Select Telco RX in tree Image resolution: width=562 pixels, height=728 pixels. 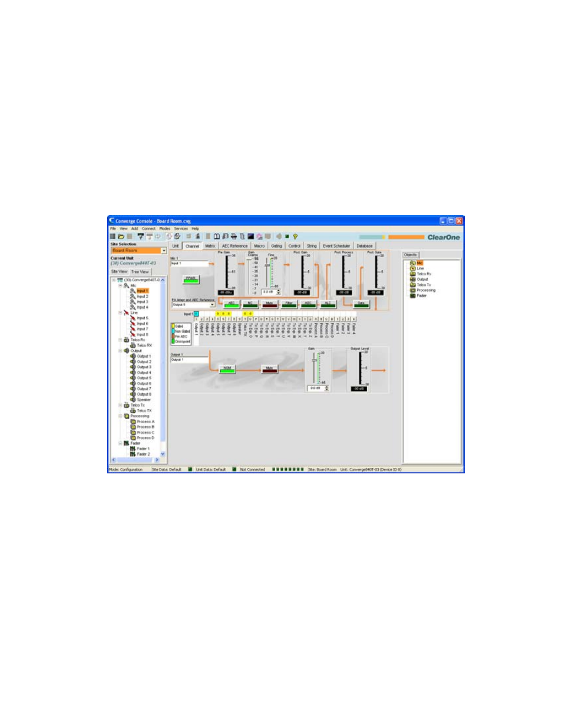(x=144, y=345)
